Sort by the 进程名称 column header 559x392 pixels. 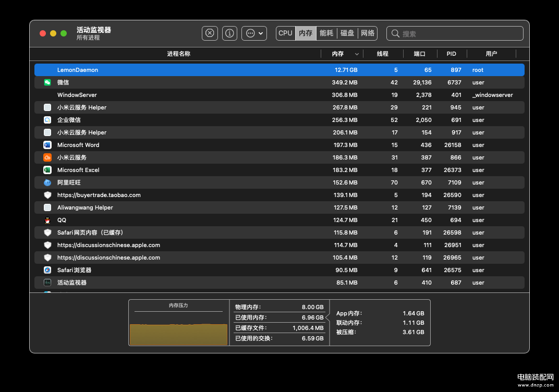click(178, 54)
